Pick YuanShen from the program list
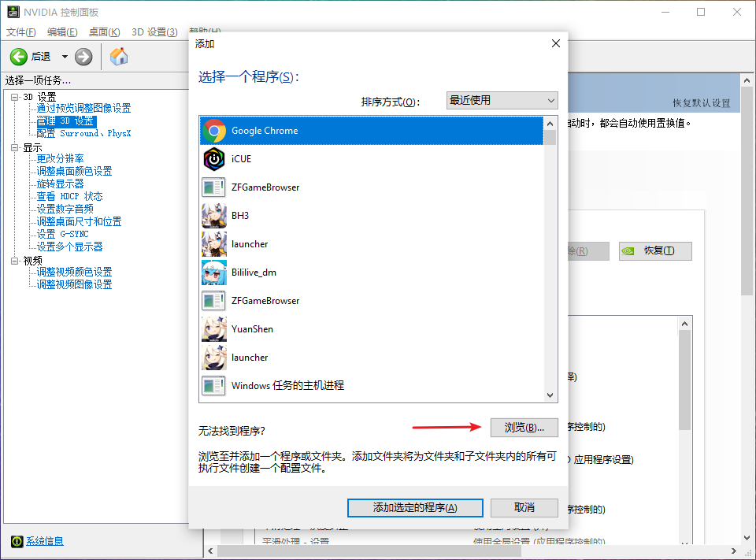Screen dimensions: 756x560 252,329
